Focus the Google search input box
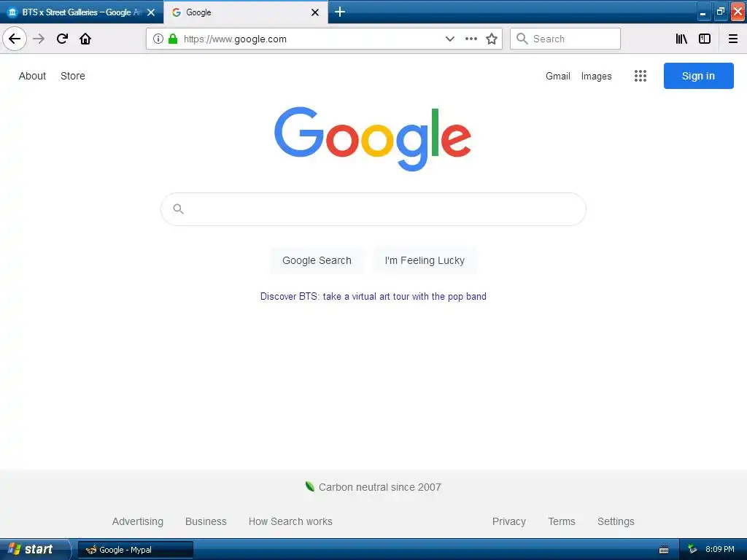The height and width of the screenshot is (560, 747). 373,209
